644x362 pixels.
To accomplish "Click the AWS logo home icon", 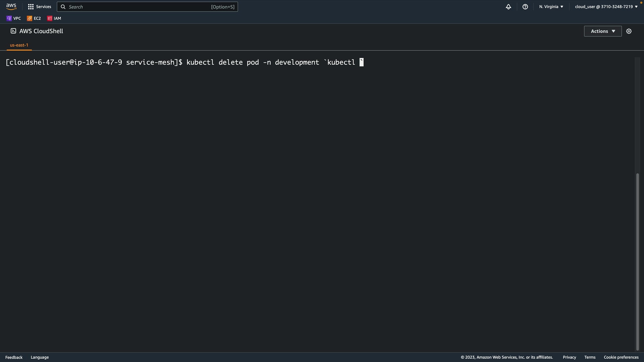I will click(11, 7).
